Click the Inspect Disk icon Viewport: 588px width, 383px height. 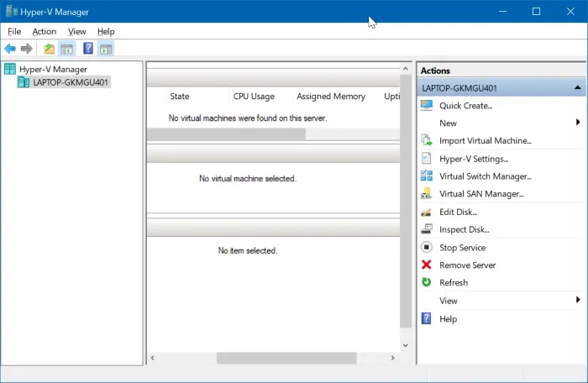tap(427, 229)
